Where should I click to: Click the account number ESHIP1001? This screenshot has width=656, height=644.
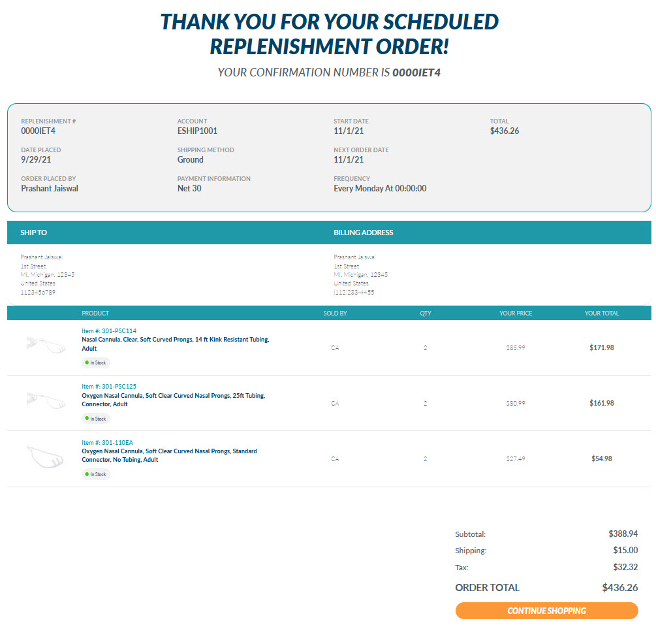tap(197, 131)
